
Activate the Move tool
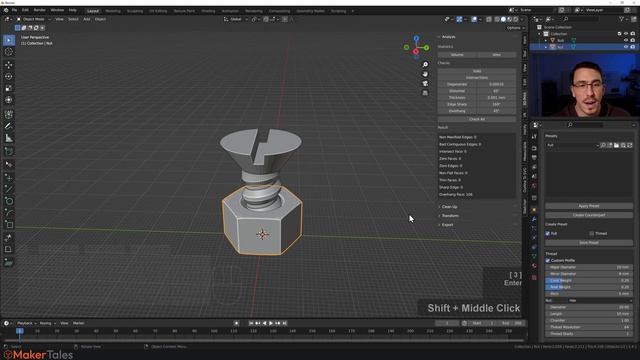(x=9, y=64)
